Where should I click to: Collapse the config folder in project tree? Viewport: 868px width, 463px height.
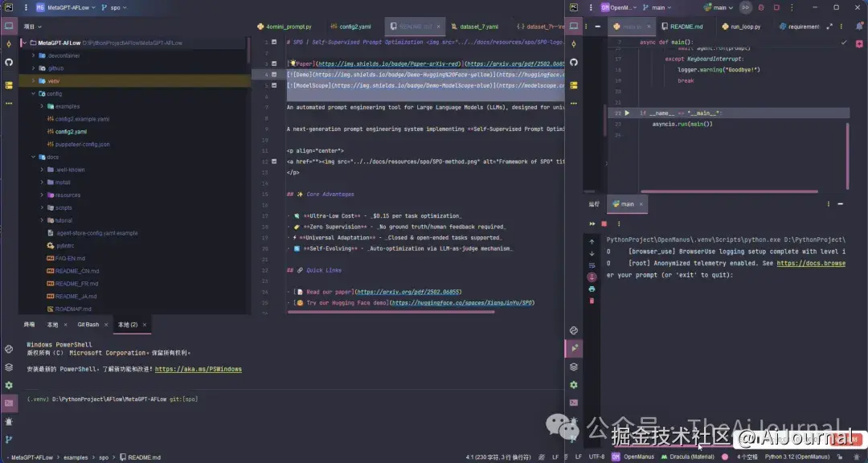[34, 94]
